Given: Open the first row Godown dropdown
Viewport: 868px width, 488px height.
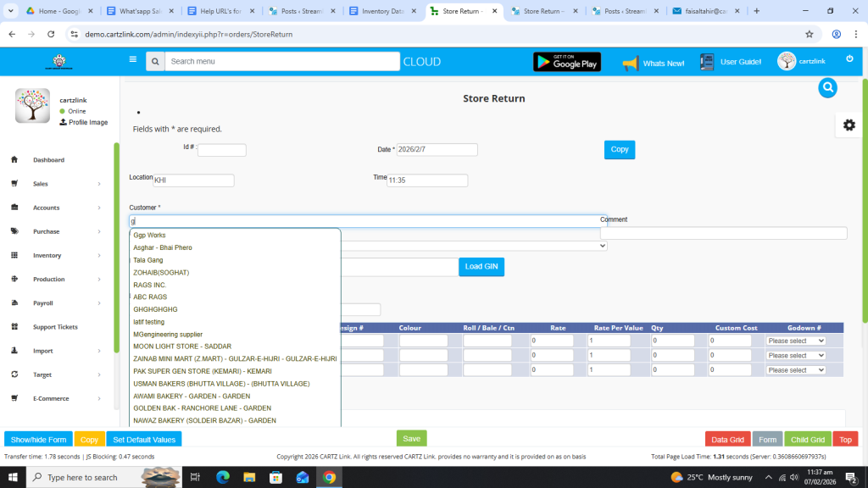Looking at the screenshot, I should 795,341.
